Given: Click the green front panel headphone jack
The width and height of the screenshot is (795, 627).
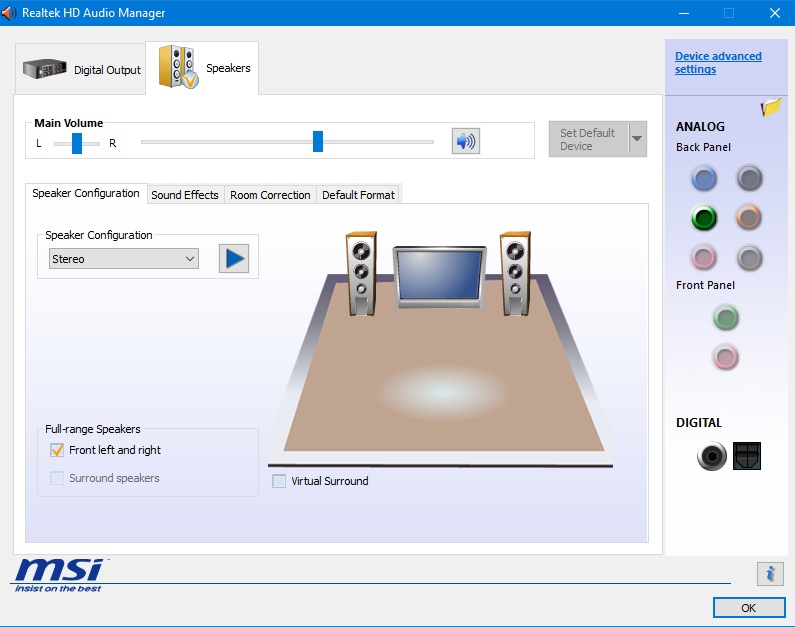Looking at the screenshot, I should click(726, 318).
